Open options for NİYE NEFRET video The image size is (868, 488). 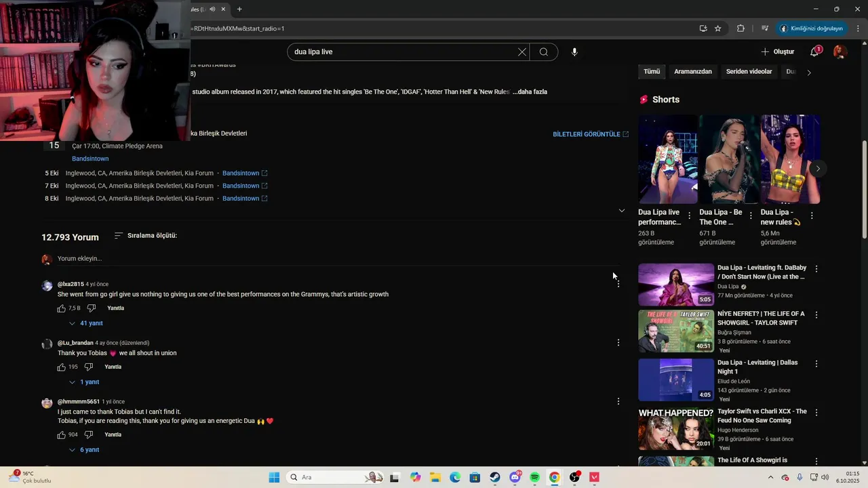point(816,315)
